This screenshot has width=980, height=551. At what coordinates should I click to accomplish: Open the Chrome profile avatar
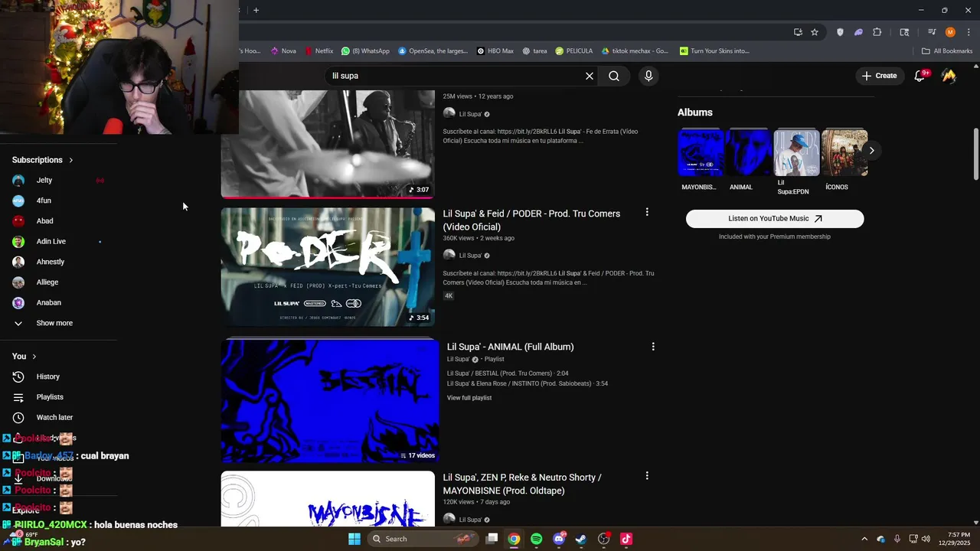coord(950,32)
